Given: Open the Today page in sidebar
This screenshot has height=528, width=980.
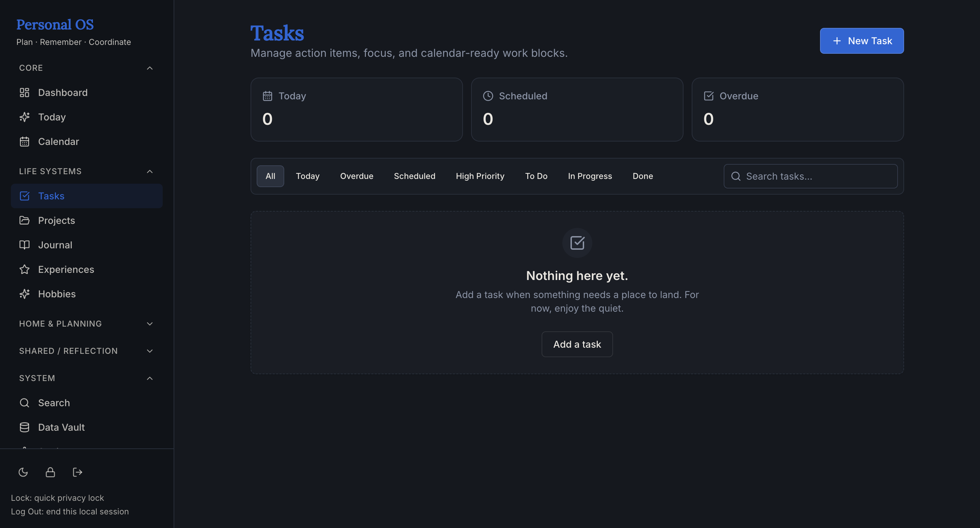Looking at the screenshot, I should [x=87, y=117].
